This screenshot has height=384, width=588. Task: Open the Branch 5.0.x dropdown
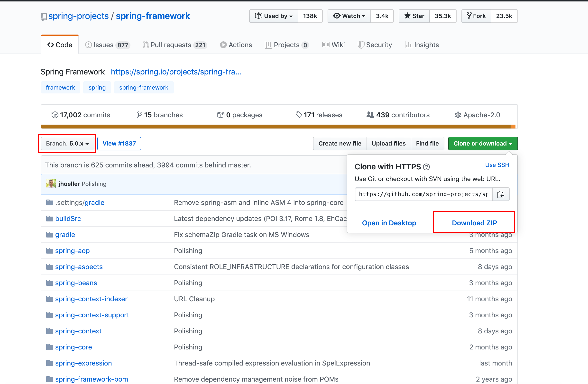[67, 143]
